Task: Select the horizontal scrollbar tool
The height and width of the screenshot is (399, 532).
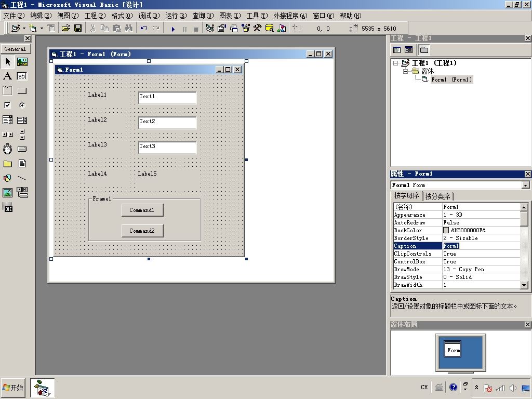Action: (x=8, y=135)
